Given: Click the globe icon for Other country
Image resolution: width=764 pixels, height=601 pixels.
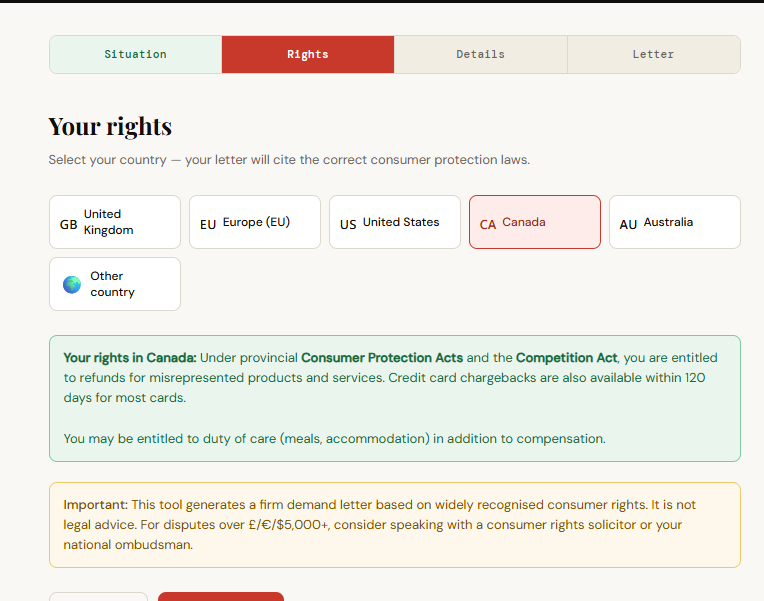Looking at the screenshot, I should click(x=72, y=284).
